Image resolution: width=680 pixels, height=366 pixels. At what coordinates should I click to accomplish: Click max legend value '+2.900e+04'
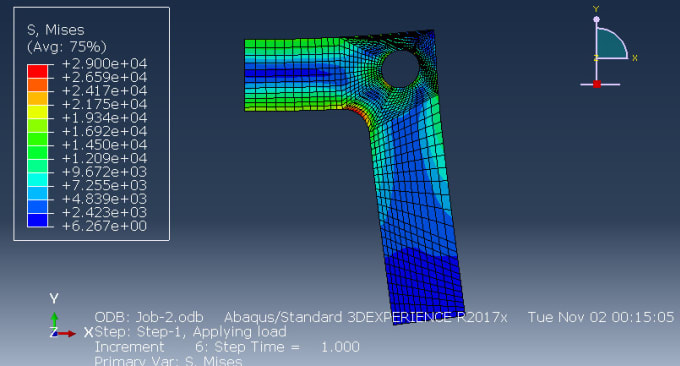[105, 64]
